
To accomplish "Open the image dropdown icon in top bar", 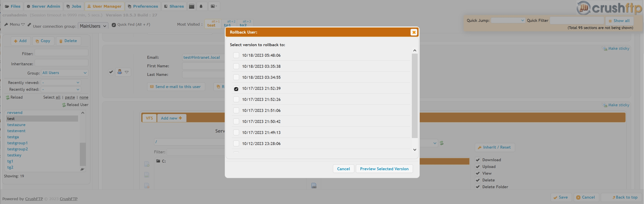I will pos(213,6).
